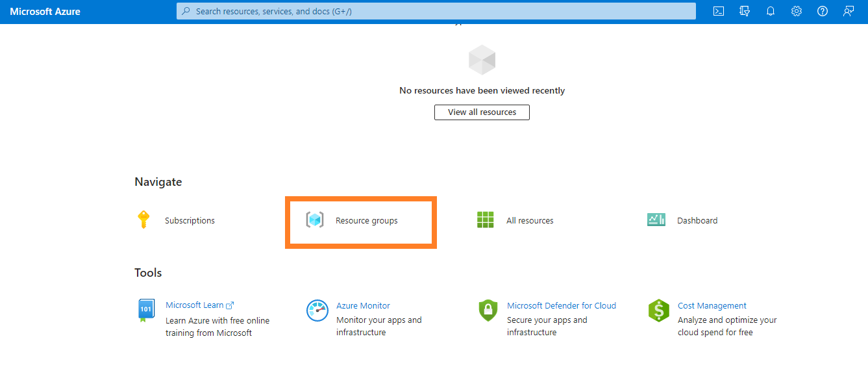Focus the Search resources, services, and docs box
This screenshot has height=382, width=868.
pyautogui.click(x=435, y=11)
